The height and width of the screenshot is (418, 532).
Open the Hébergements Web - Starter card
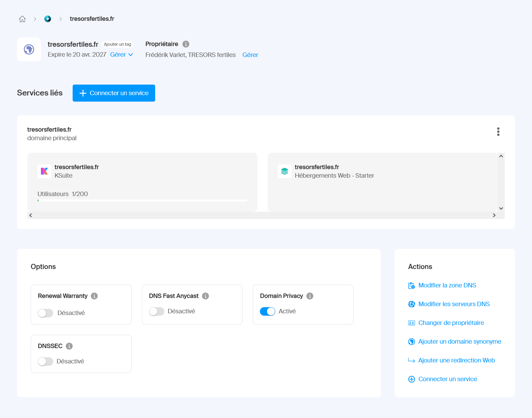382,182
